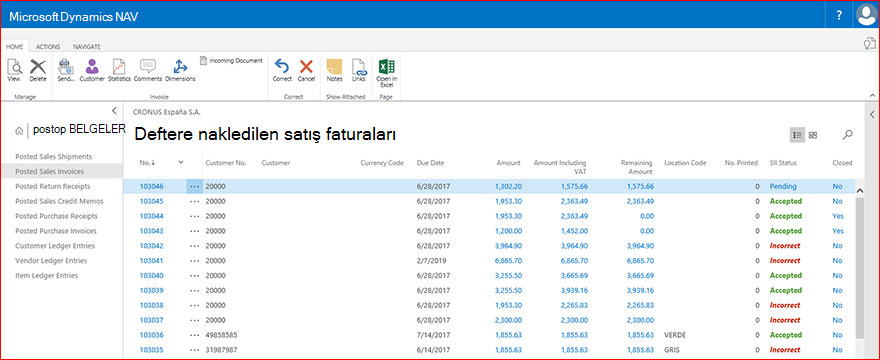
Task: Click Closed value Yes on invoice 103044
Action: [838, 216]
